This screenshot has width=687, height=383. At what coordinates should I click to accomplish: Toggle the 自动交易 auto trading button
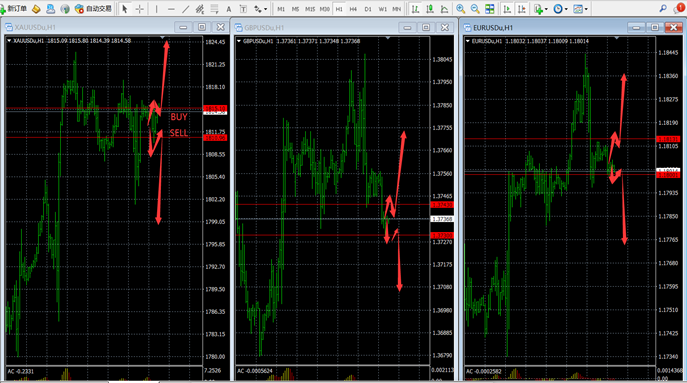click(x=93, y=9)
